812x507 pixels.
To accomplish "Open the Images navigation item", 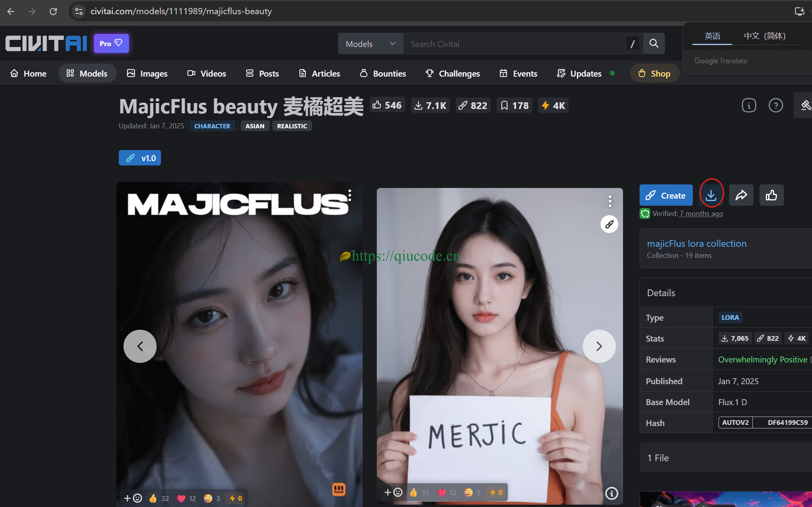I will pos(147,73).
